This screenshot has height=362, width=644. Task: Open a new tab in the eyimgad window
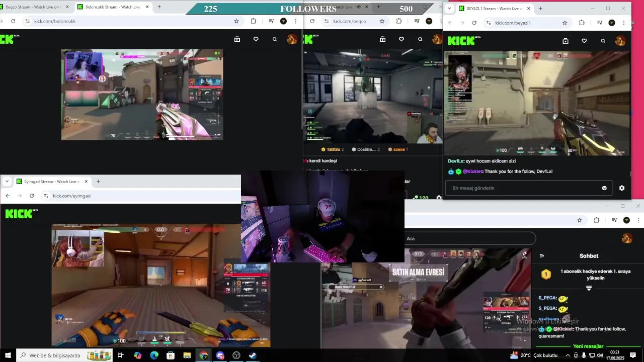click(98, 182)
